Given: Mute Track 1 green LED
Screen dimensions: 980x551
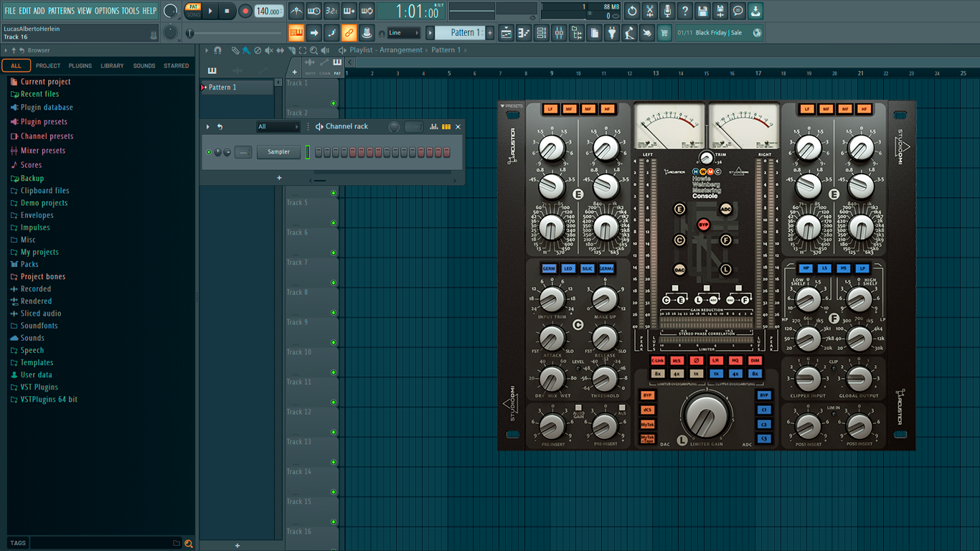Looking at the screenshot, I should 334,103.
